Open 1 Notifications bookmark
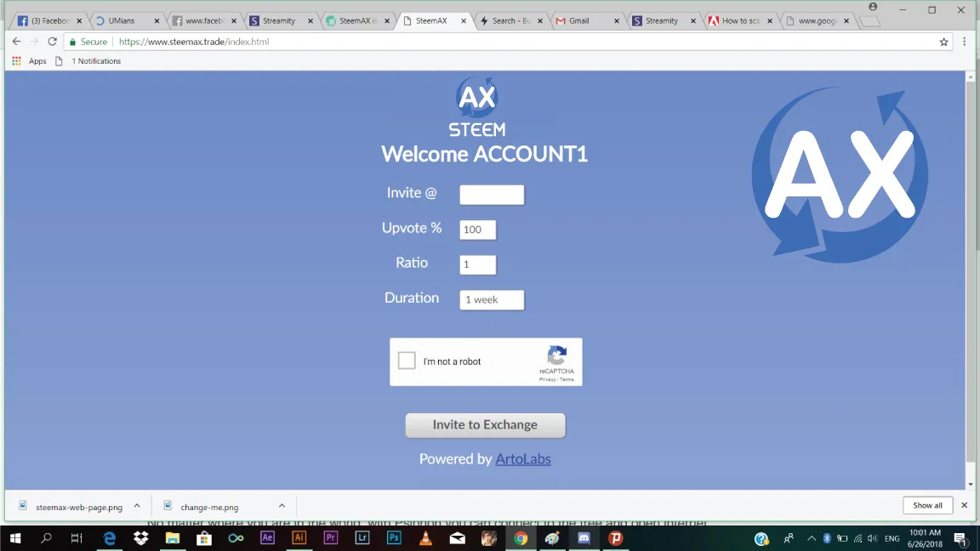The image size is (980, 551). (88, 61)
